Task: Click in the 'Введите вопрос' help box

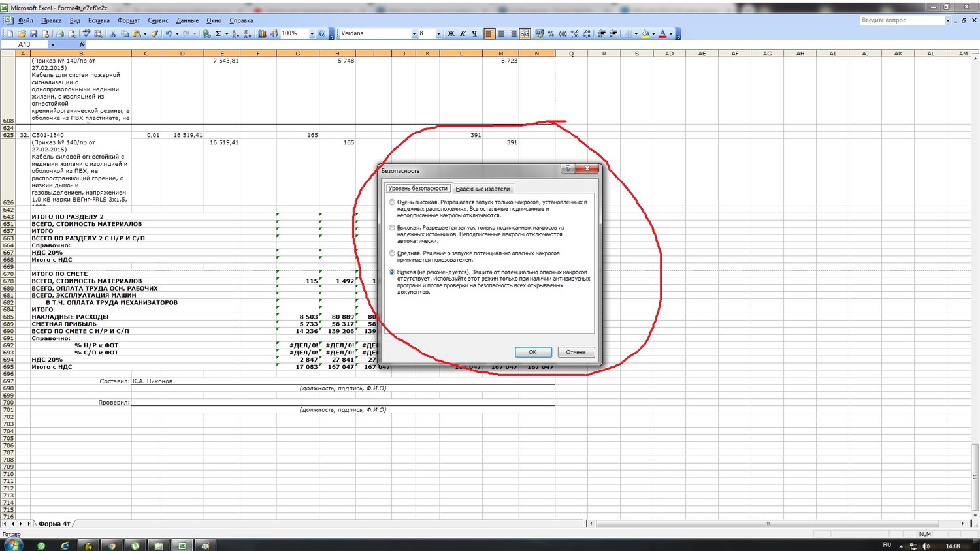Action: [902, 20]
